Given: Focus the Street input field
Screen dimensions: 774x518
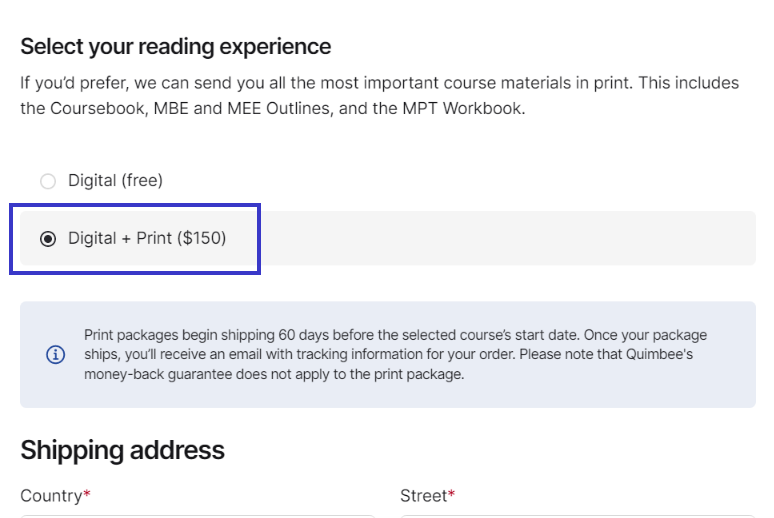Looking at the screenshot, I should 578,516.
